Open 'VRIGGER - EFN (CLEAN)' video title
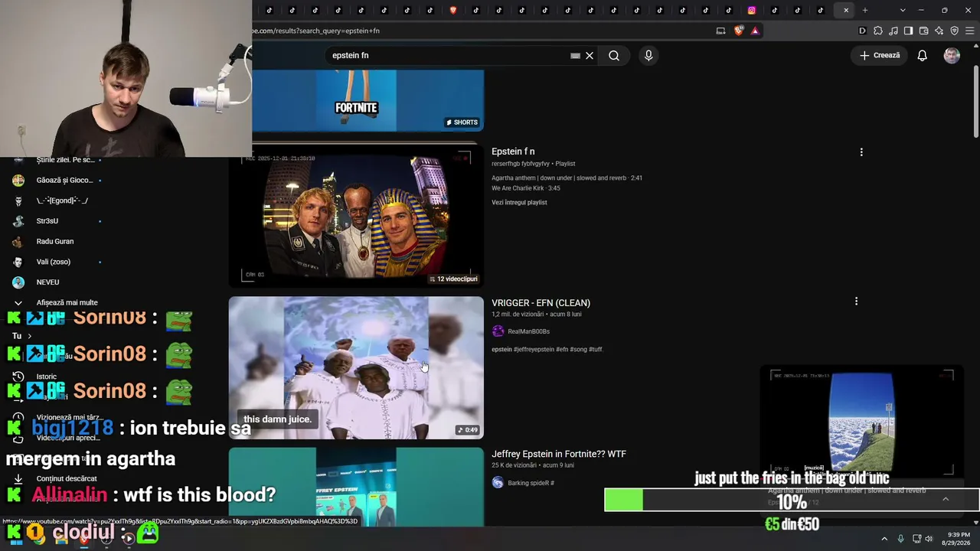Image resolution: width=980 pixels, height=551 pixels. coord(541,303)
